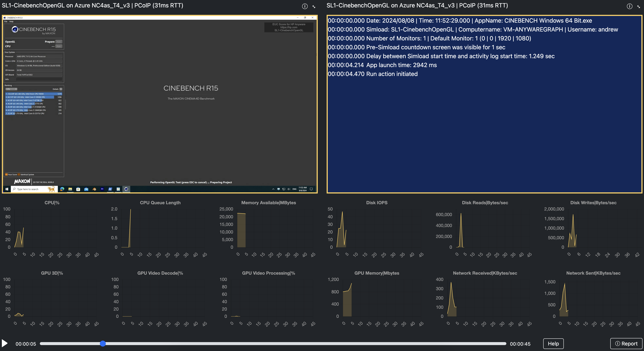Open the CPU ranking dropdown
The height and width of the screenshot is (351, 644).
click(x=11, y=89)
